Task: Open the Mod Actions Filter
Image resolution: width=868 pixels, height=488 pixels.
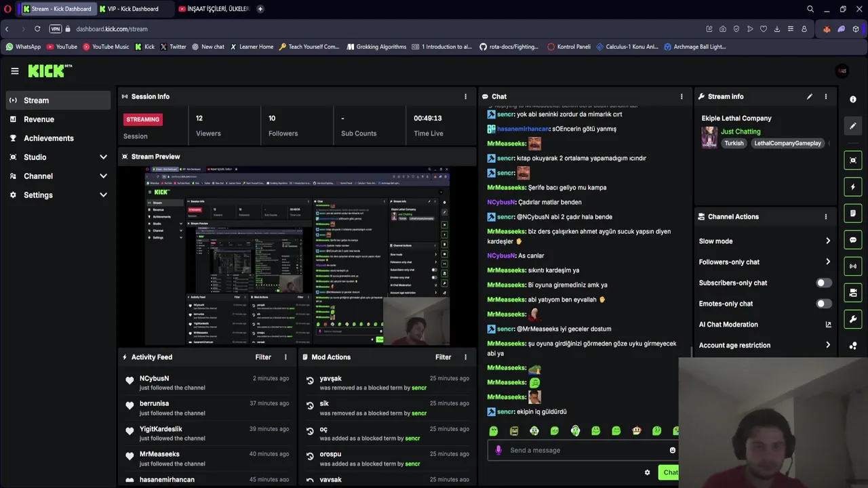Action: tap(443, 357)
